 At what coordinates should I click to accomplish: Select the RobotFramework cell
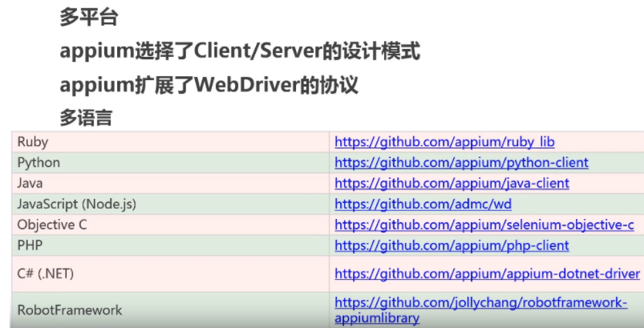click(x=171, y=310)
